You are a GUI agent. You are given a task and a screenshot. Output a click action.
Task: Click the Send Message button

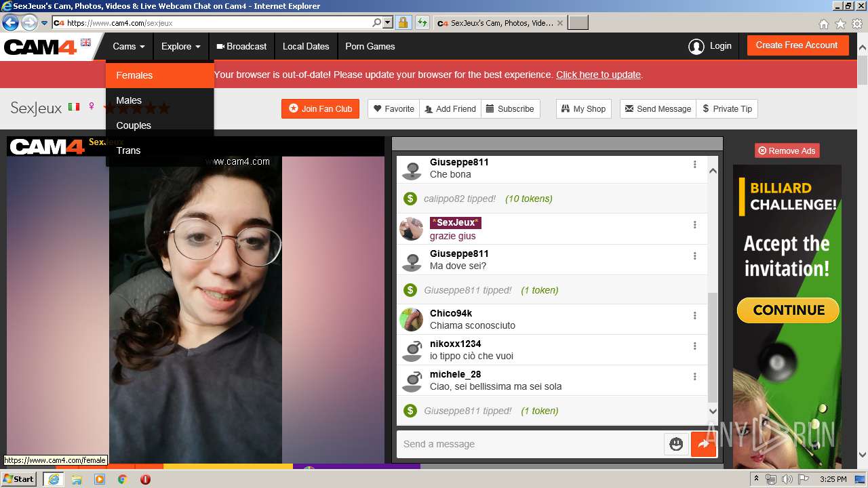click(658, 108)
